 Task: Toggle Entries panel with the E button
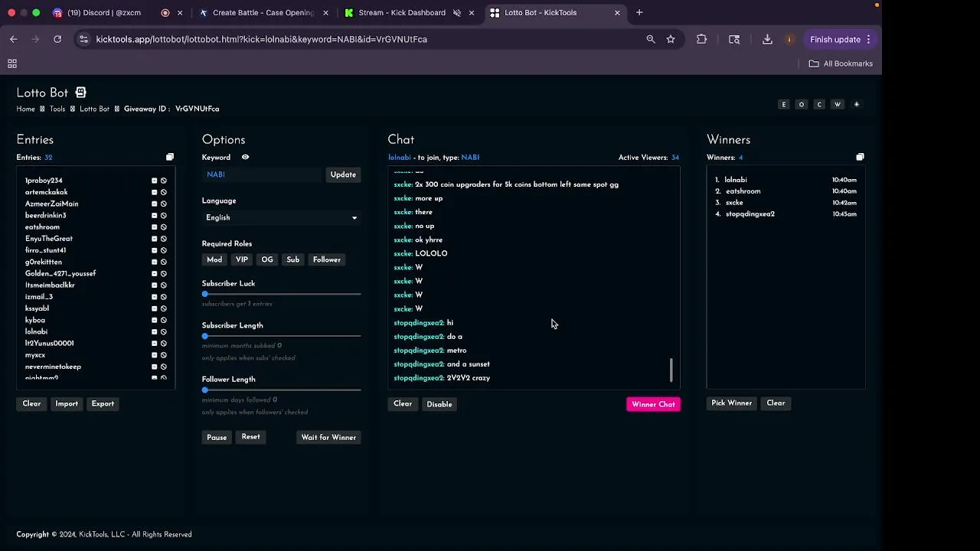pyautogui.click(x=783, y=104)
